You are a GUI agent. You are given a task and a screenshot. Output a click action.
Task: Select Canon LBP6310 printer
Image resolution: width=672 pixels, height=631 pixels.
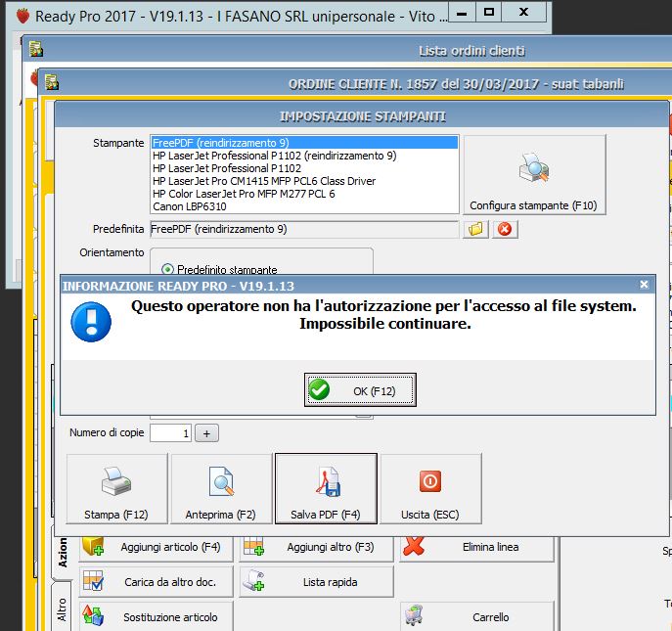click(304, 206)
